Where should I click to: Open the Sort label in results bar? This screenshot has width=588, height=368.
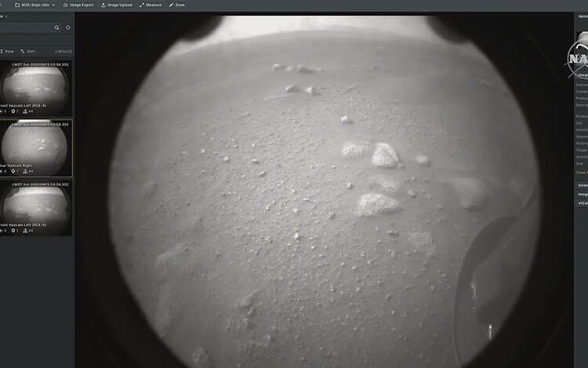pos(31,51)
